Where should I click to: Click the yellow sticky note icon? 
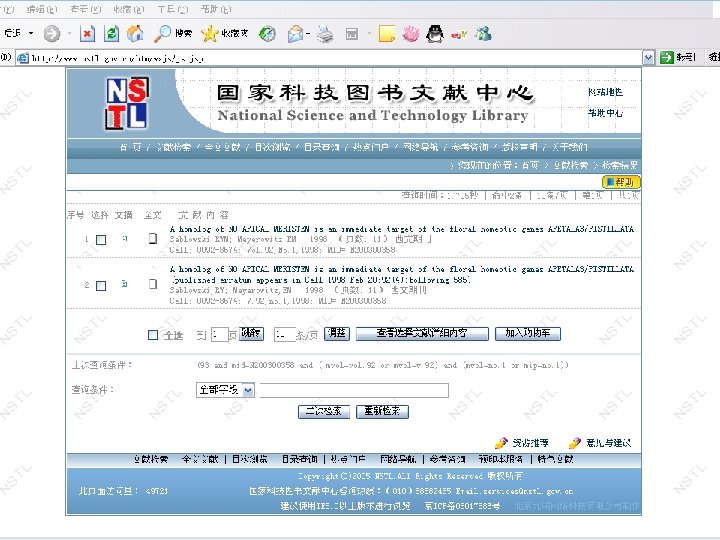[387, 34]
